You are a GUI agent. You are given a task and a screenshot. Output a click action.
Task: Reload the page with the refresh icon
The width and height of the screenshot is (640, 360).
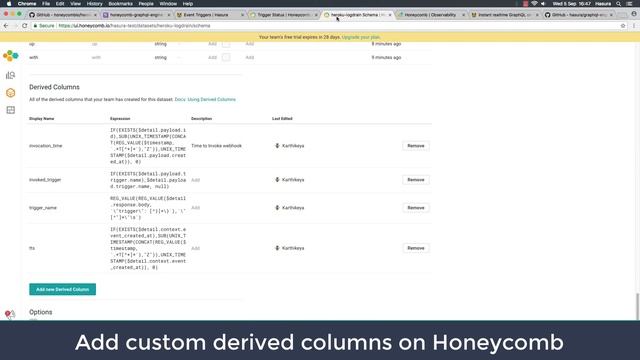pyautogui.click(x=24, y=26)
